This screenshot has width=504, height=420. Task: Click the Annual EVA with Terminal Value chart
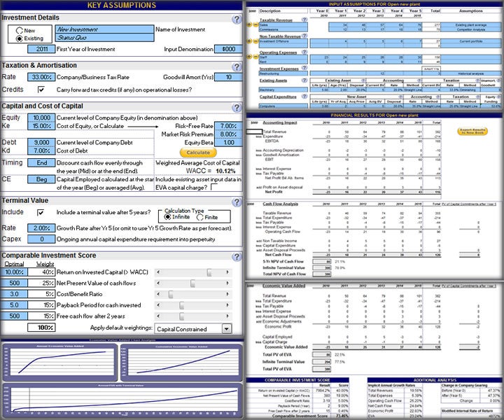pos(122,400)
